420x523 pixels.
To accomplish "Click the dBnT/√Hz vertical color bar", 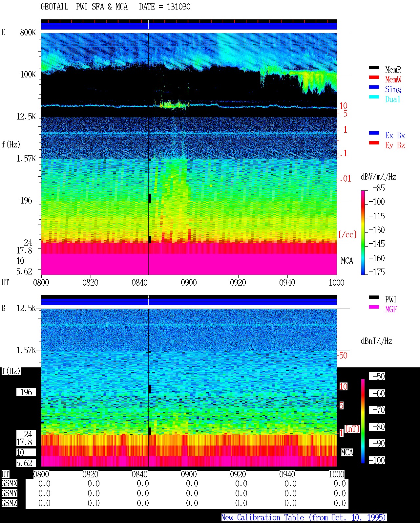I will point(363,421).
